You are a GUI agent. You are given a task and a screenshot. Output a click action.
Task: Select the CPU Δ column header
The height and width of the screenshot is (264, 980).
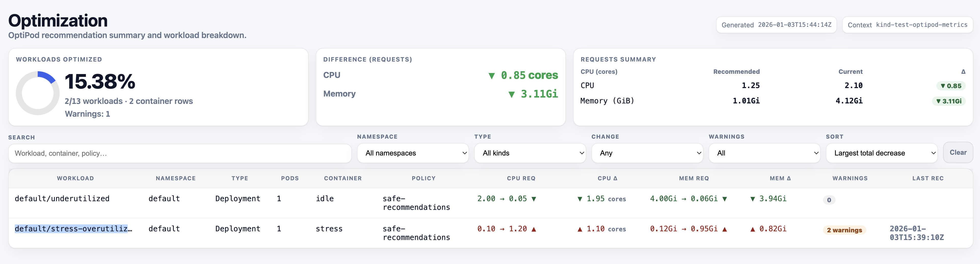point(607,178)
